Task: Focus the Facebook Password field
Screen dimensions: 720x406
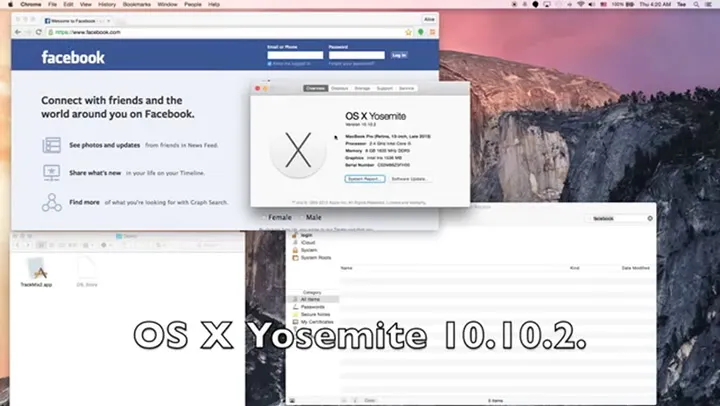Action: [357, 55]
